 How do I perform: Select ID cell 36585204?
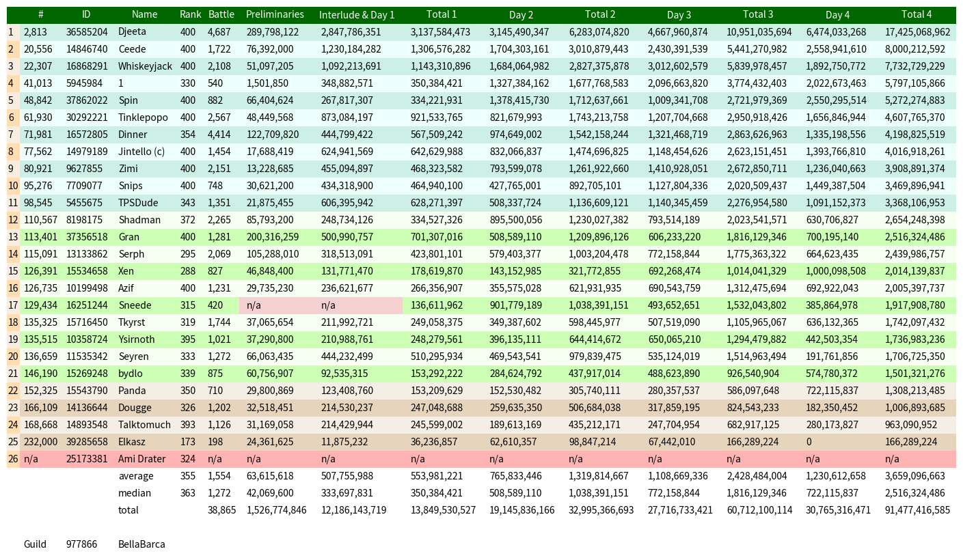(87, 32)
